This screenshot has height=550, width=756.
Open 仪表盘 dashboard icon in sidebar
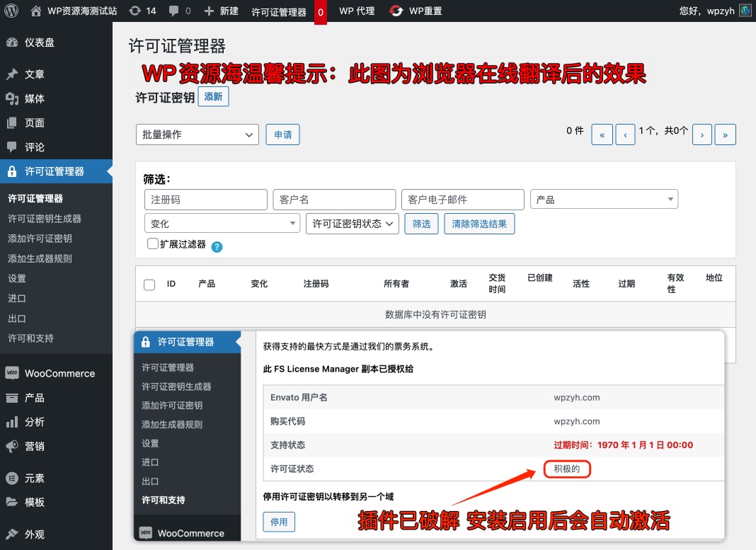click(x=12, y=42)
